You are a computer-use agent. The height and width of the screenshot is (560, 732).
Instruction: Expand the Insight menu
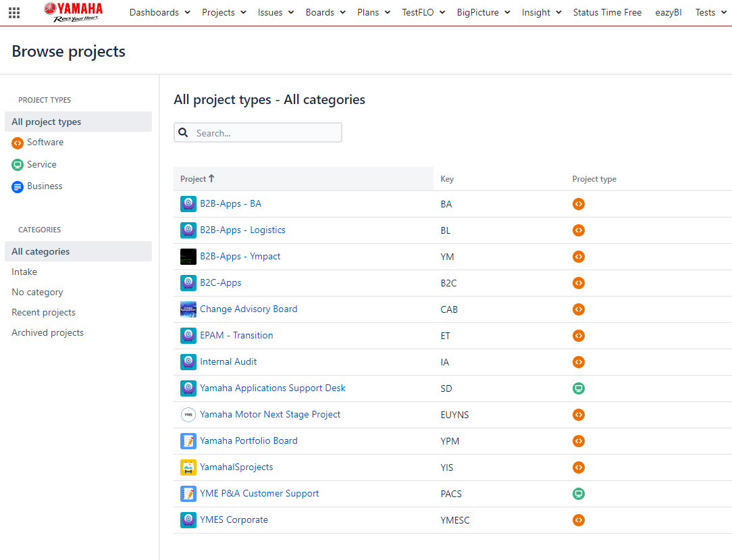pos(542,13)
